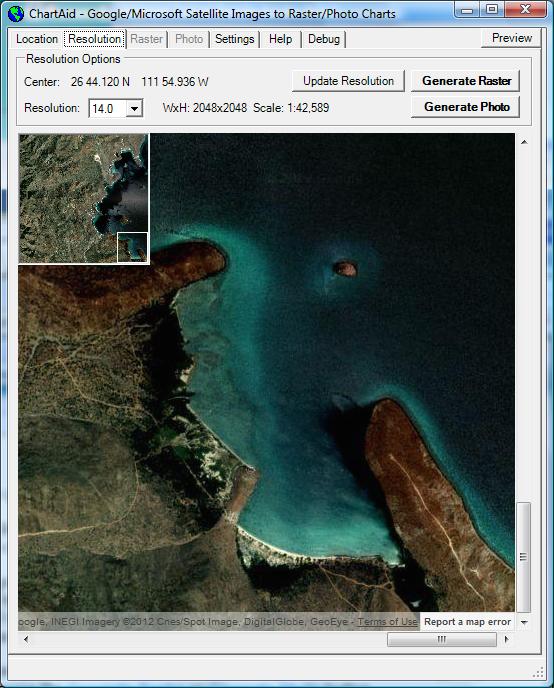Click horizontal scrollbar right arrow
The width and height of the screenshot is (554, 688).
coord(507,639)
